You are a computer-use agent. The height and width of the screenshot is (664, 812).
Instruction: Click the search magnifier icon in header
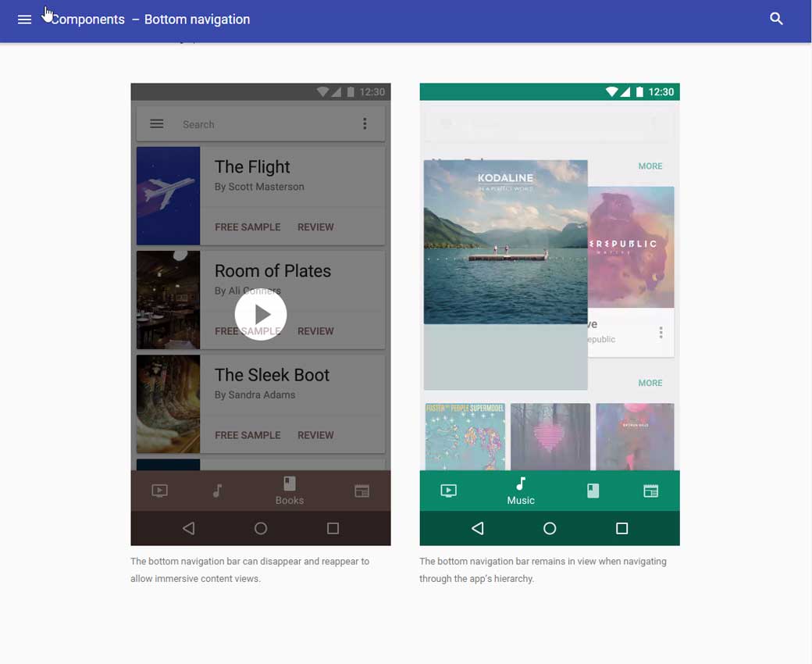point(776,19)
